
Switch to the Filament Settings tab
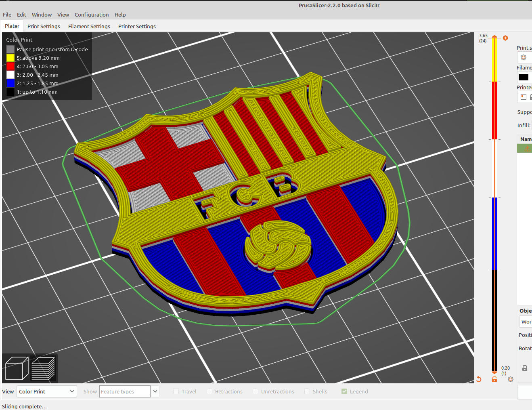point(89,26)
